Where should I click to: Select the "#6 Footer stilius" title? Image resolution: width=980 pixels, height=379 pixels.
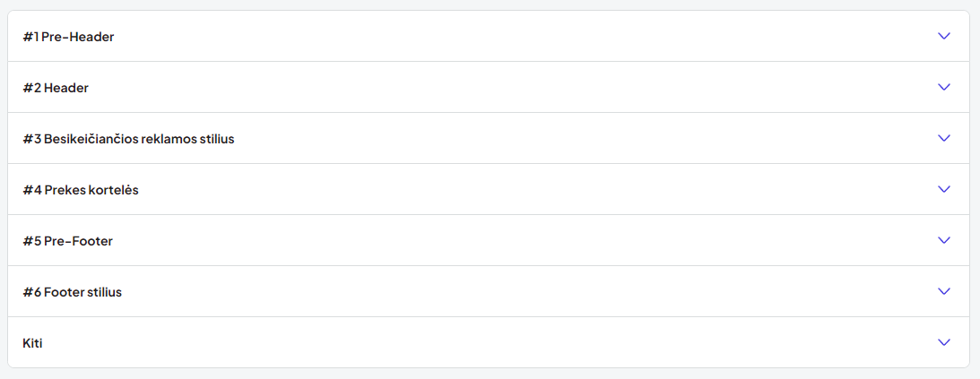click(x=73, y=292)
